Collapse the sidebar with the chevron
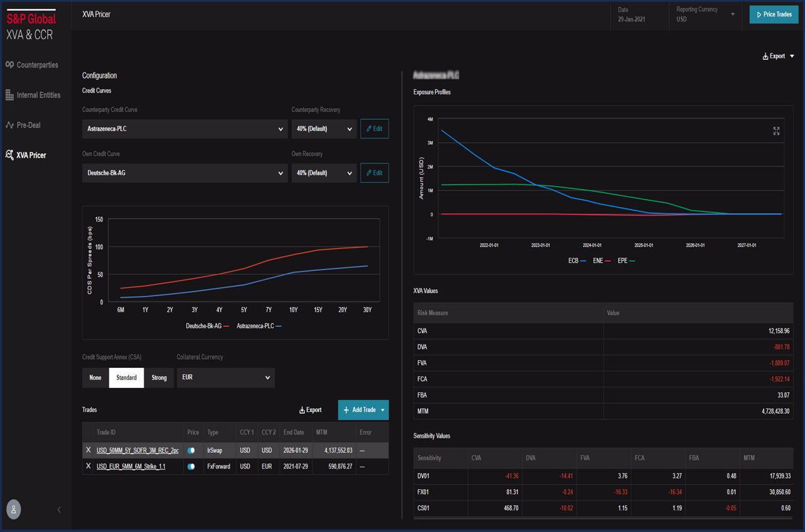805x532 pixels. tap(59, 509)
